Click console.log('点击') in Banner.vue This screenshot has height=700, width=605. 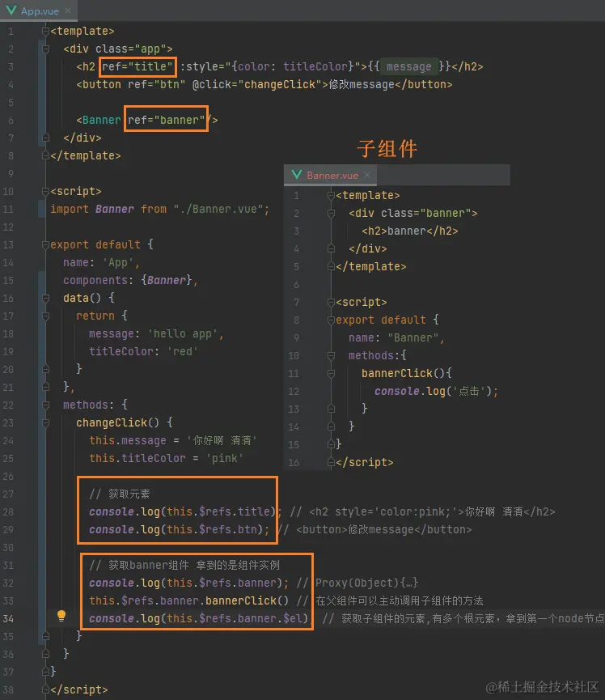click(433, 391)
